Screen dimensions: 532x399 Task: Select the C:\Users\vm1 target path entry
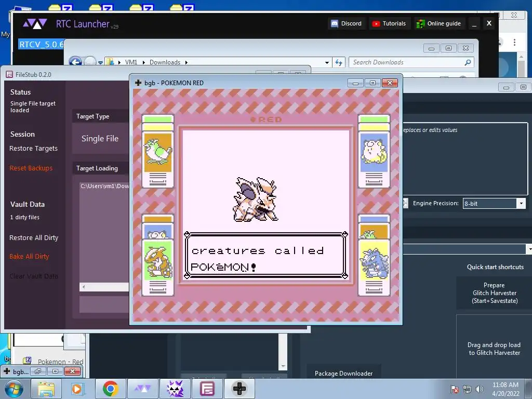click(x=104, y=186)
